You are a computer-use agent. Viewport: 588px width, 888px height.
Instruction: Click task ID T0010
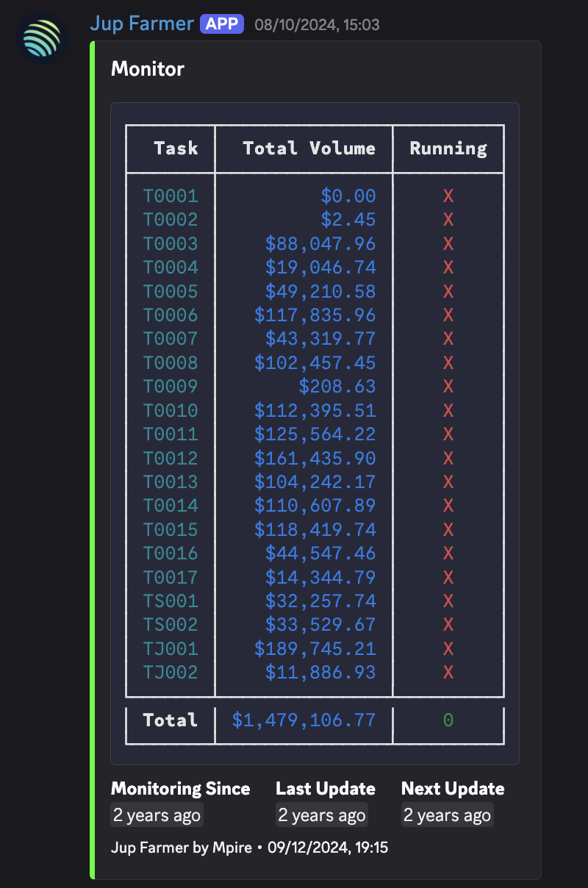pos(171,410)
